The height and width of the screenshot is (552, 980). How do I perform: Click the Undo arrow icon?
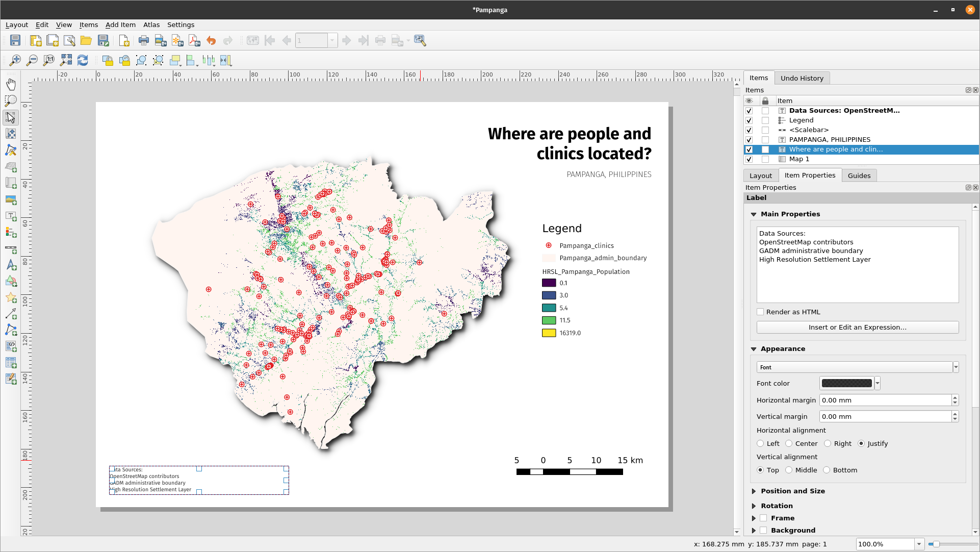[x=211, y=41]
